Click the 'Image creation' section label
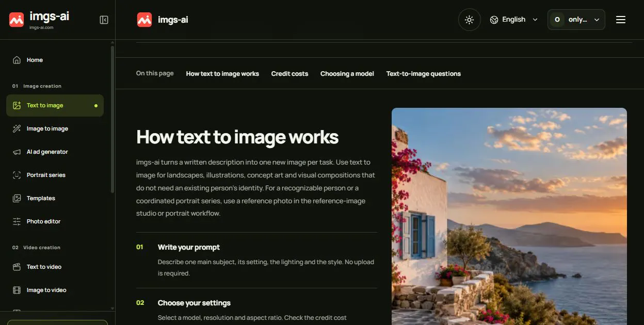The width and height of the screenshot is (644, 325). (x=42, y=86)
